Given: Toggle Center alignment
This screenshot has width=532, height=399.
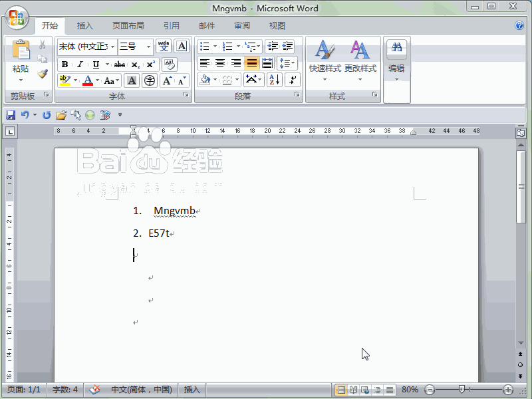Looking at the screenshot, I should tap(220, 63).
